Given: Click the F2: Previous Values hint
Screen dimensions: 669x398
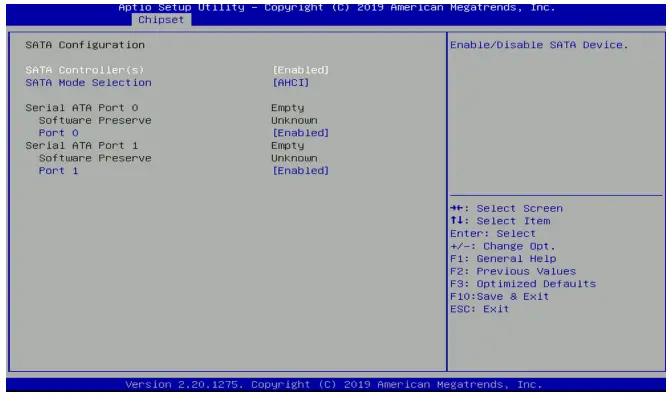Looking at the screenshot, I should pyautogui.click(x=513, y=271).
